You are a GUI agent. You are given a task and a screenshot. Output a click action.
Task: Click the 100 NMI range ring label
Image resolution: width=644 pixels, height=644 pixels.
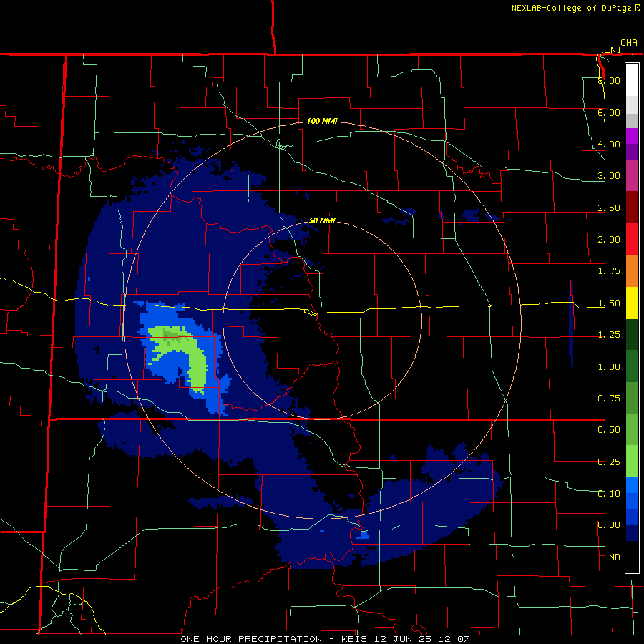point(322,121)
